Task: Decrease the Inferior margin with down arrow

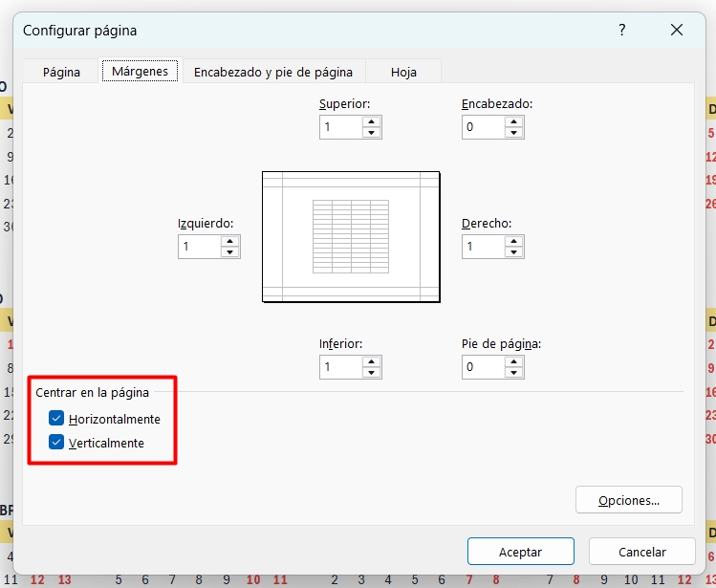Action: [x=371, y=372]
